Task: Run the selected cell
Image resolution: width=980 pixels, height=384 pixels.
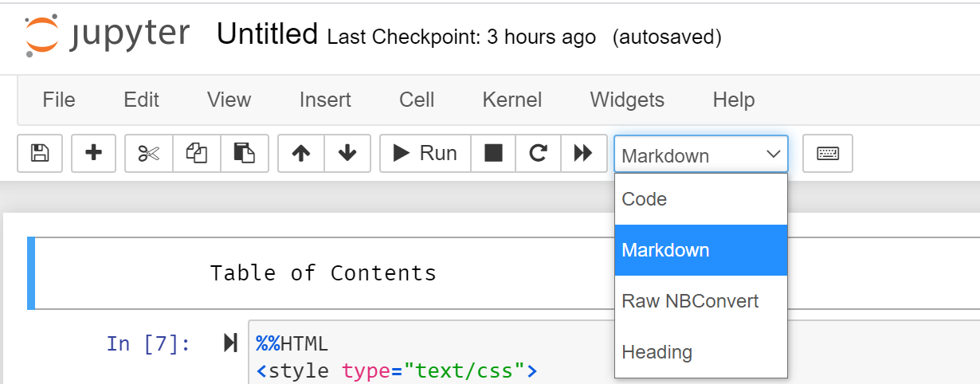Action: (425, 153)
